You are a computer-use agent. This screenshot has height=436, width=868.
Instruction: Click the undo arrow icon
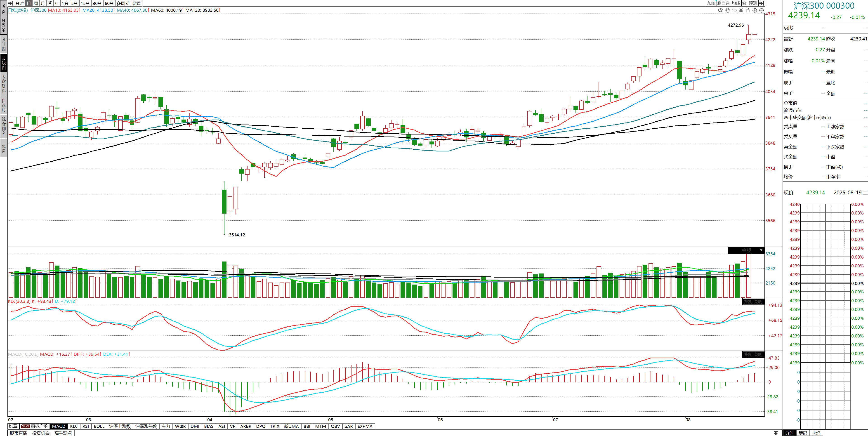pyautogui.click(x=734, y=10)
